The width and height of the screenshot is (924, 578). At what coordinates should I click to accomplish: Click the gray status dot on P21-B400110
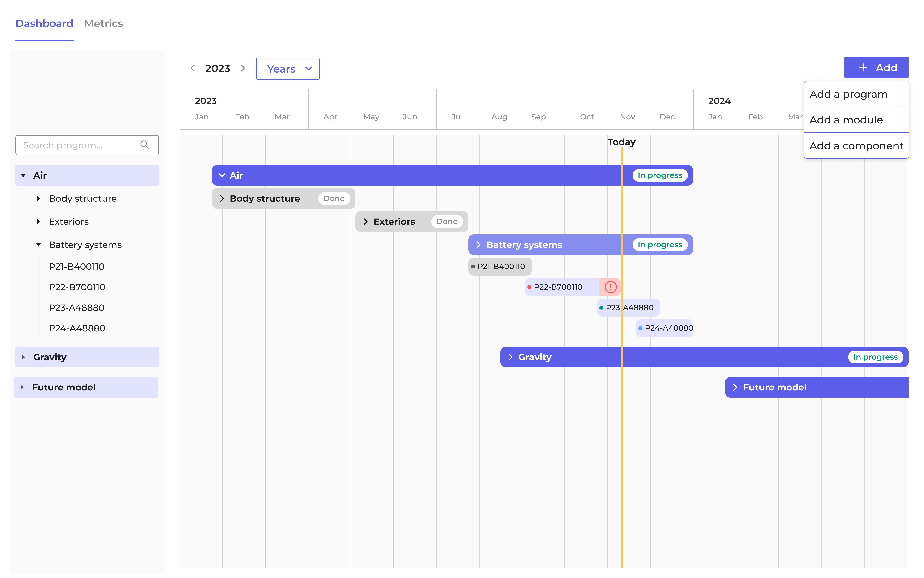coord(473,267)
